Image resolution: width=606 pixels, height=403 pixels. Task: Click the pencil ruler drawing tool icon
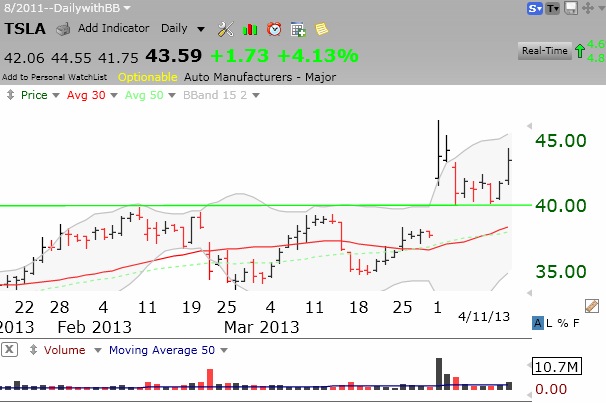[x=592, y=306]
